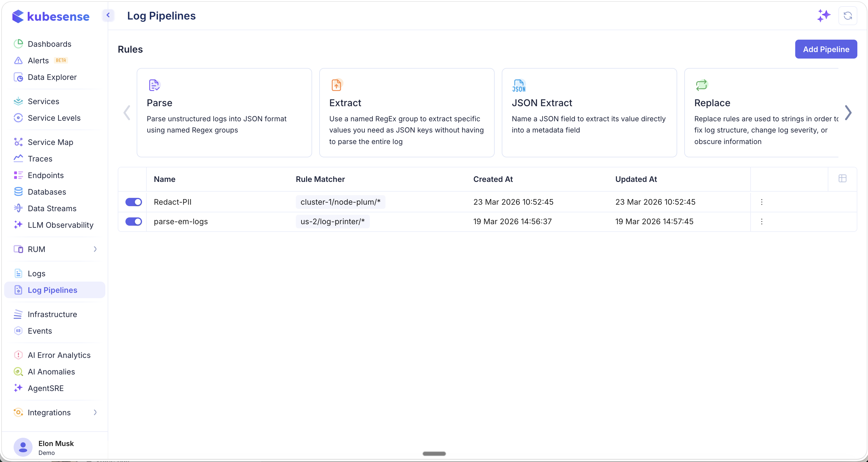Click the Add Pipeline button
Image resolution: width=868 pixels, height=462 pixels.
pyautogui.click(x=826, y=49)
